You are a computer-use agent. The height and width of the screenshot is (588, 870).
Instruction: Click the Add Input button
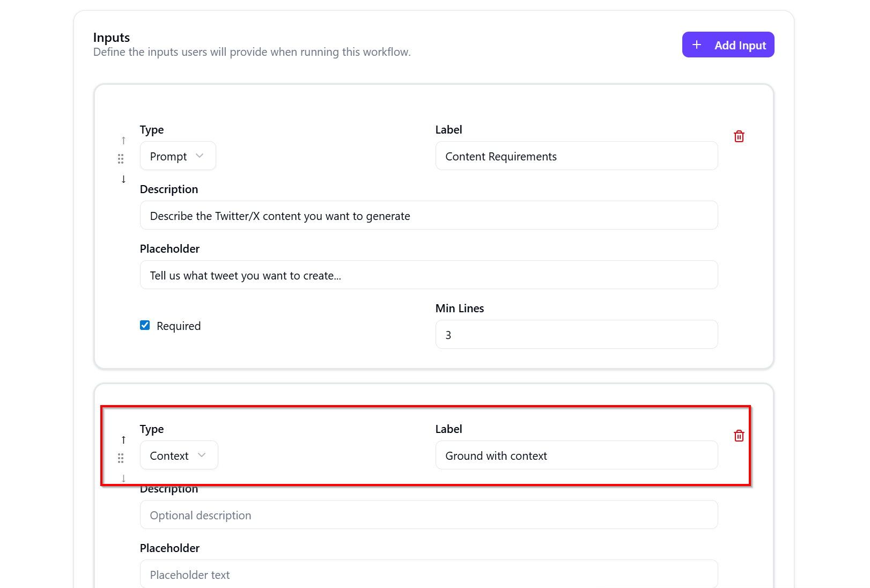728,45
